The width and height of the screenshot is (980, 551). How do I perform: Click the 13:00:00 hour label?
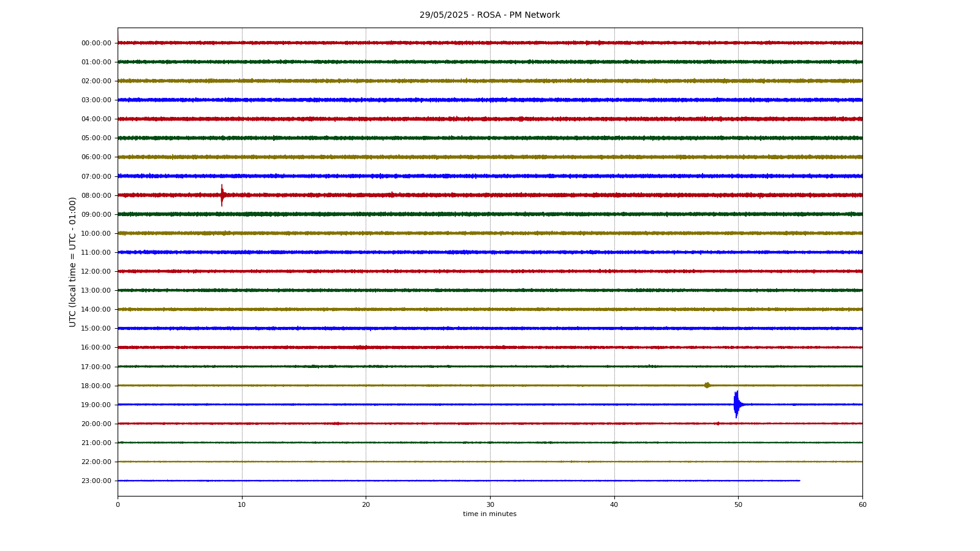96,290
